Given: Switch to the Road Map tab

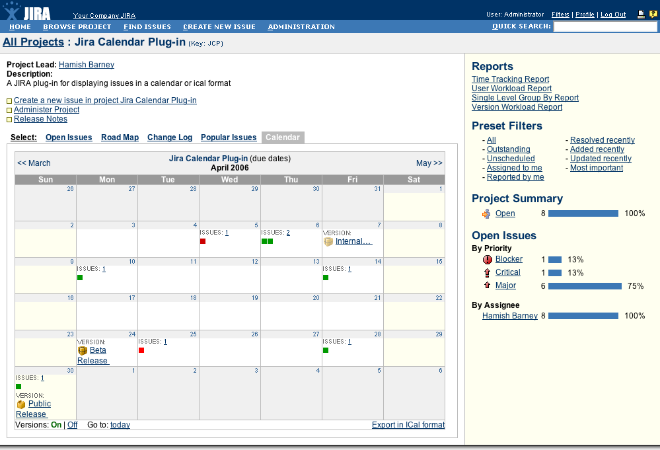Looking at the screenshot, I should click(x=120, y=137).
